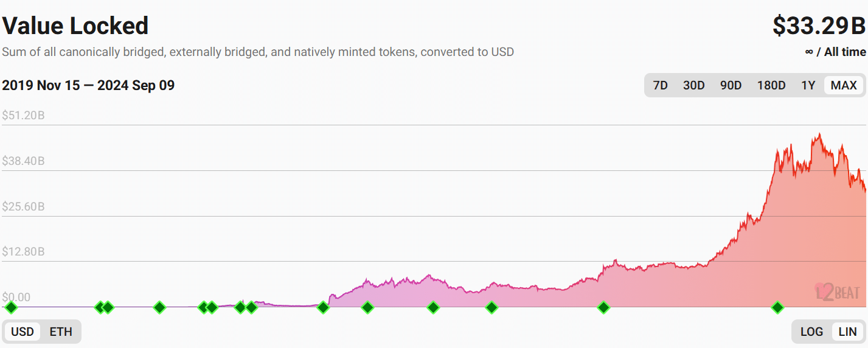Select the LIN linear scale option
Image resolution: width=868 pixels, height=348 pixels.
pyautogui.click(x=847, y=332)
